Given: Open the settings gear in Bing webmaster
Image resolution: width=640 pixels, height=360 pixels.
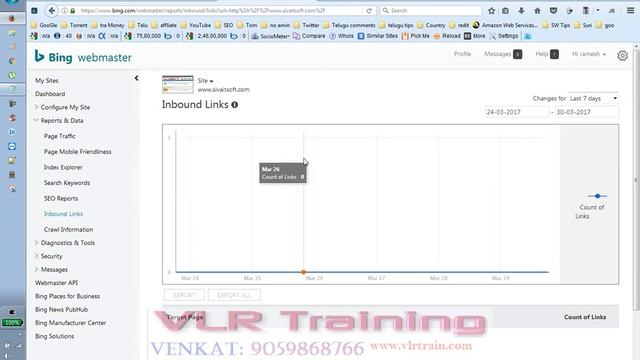Looking at the screenshot, I should 622,56.
